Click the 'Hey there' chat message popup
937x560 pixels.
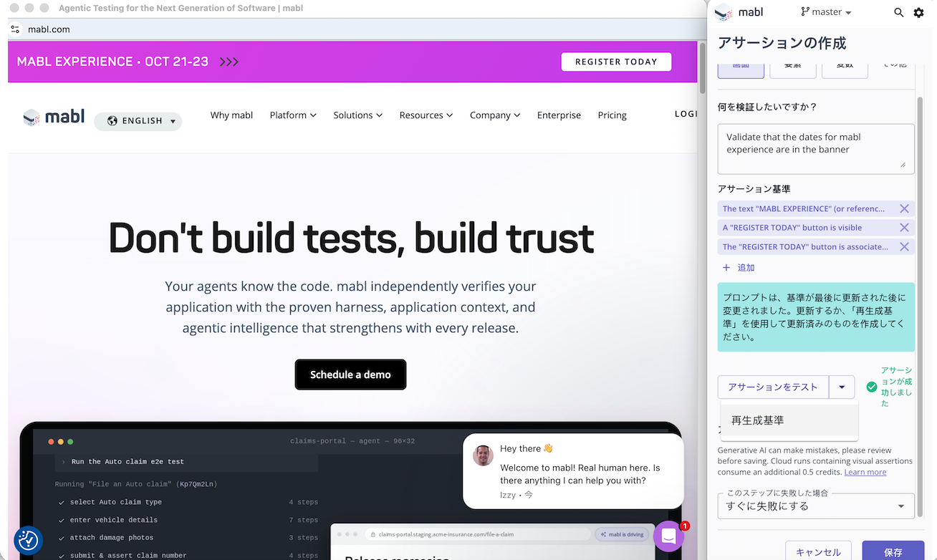[573, 470]
